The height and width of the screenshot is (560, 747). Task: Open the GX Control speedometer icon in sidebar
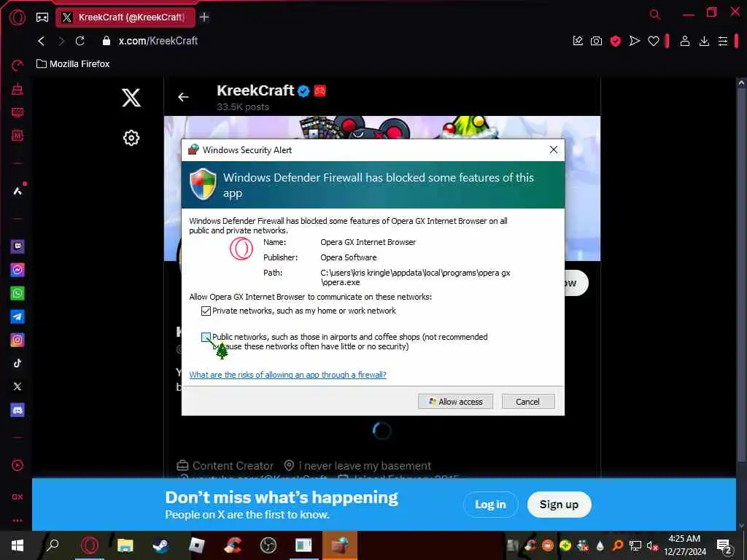18,66
